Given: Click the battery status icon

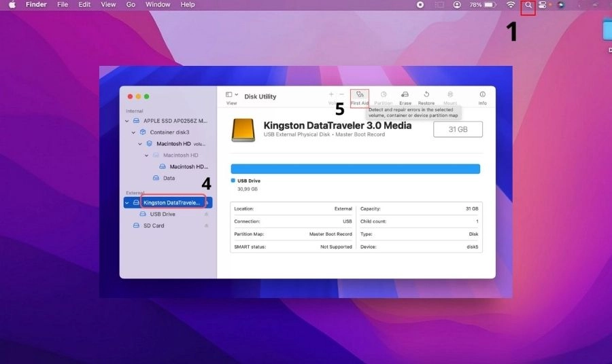Looking at the screenshot, I should (x=490, y=5).
